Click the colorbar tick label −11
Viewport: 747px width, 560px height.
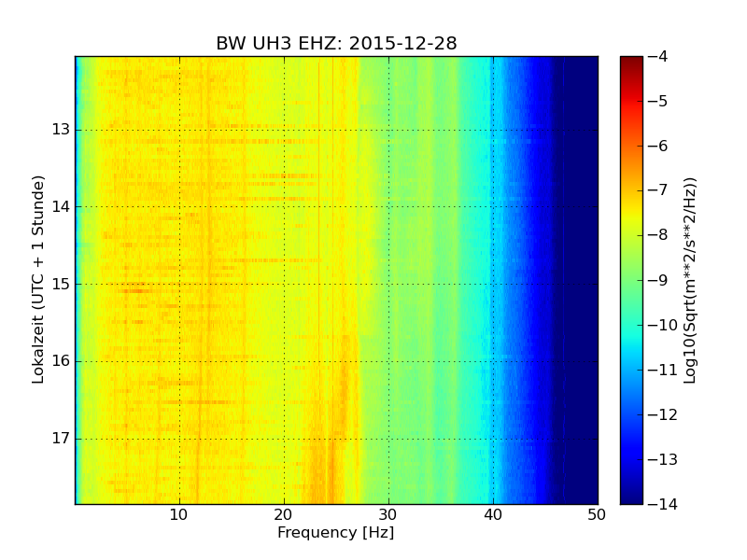click(663, 370)
